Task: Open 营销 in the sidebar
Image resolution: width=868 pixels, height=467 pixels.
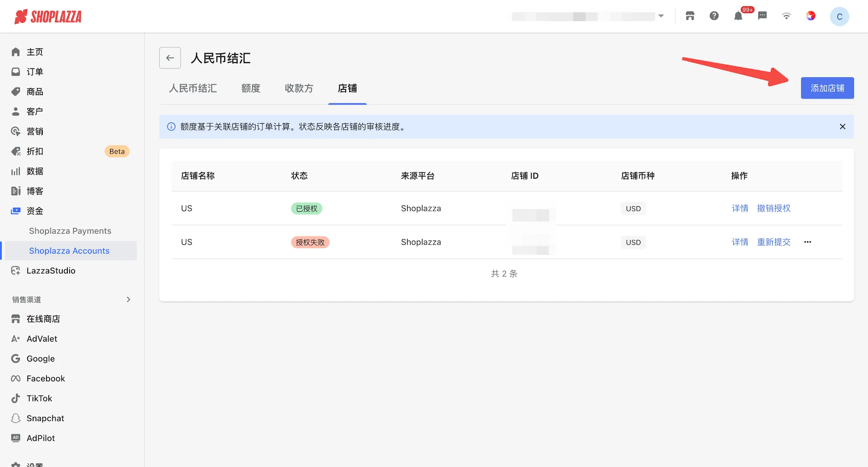Action: 35,131
